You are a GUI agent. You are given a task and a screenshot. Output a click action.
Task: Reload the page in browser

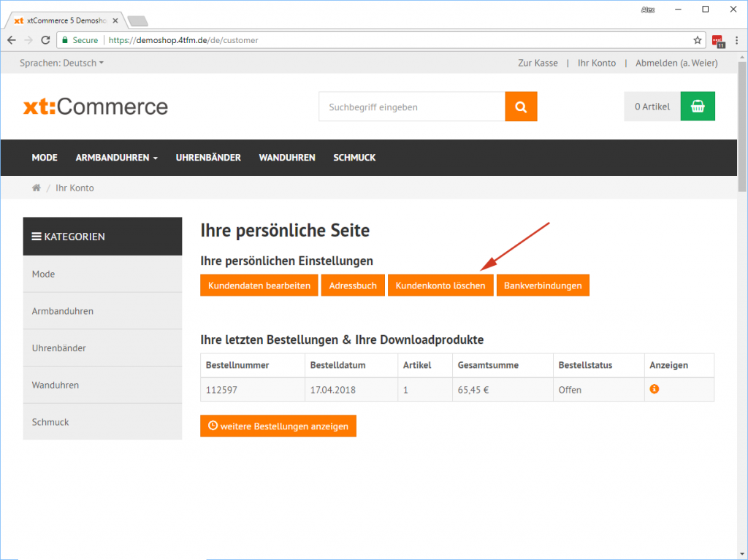tap(45, 40)
